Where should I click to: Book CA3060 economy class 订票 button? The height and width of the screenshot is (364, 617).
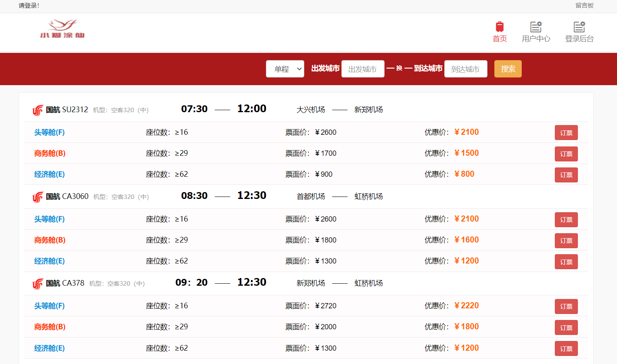coord(566,261)
